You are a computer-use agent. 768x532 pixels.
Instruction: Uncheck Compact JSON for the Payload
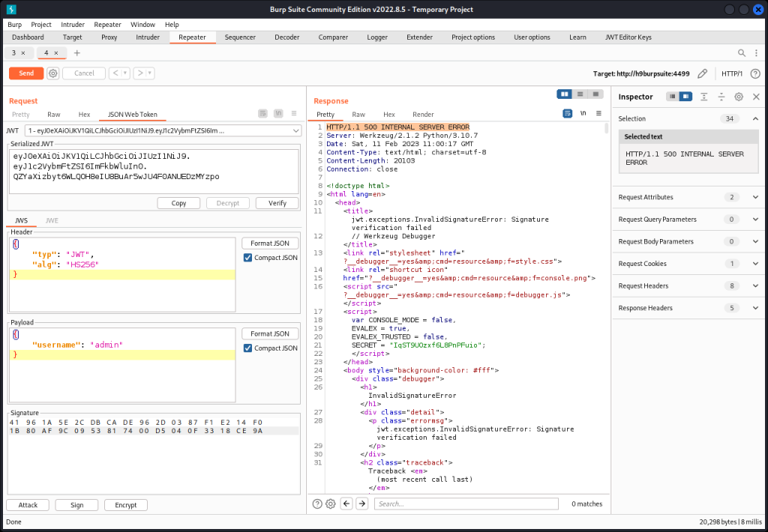[x=247, y=348]
